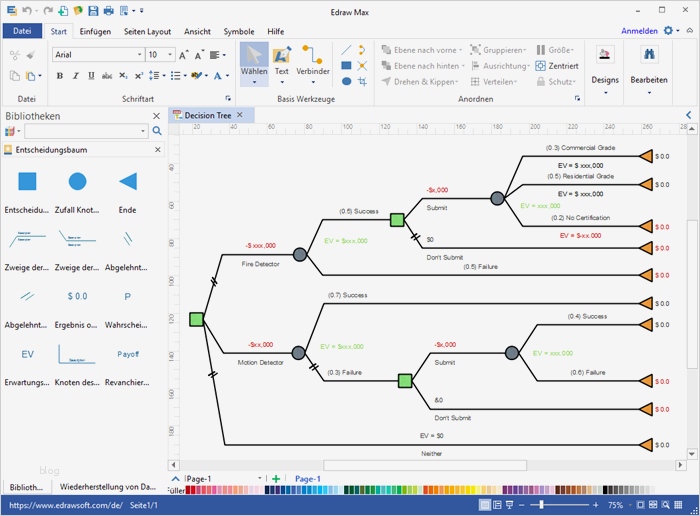Screen dimensions: 700x516
Task: Activate the Text tool
Action: tap(282, 64)
